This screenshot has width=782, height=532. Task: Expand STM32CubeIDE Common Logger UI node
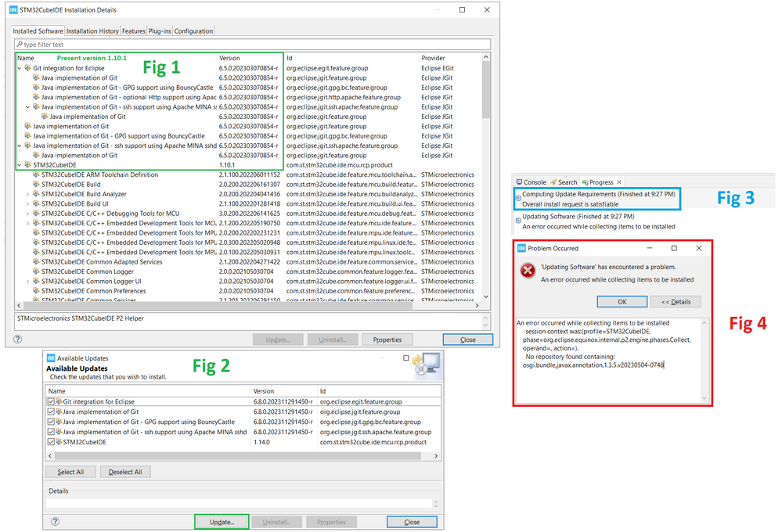28,281
